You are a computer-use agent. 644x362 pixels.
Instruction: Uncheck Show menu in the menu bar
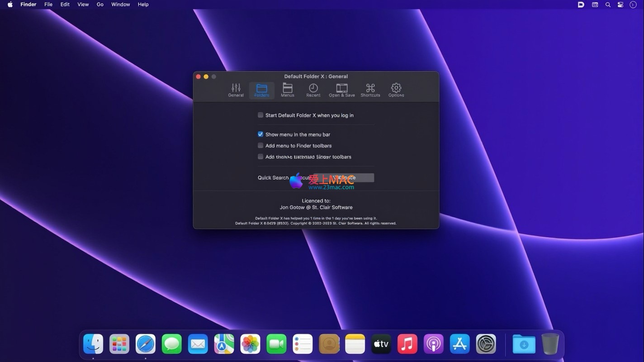(260, 134)
